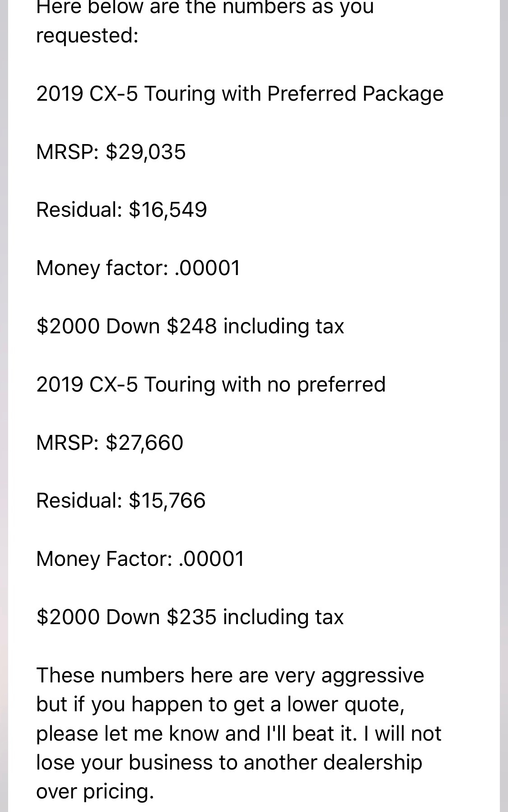This screenshot has width=508, height=812.
Task: Tap the 'please let me know' text
Action: tap(128, 733)
